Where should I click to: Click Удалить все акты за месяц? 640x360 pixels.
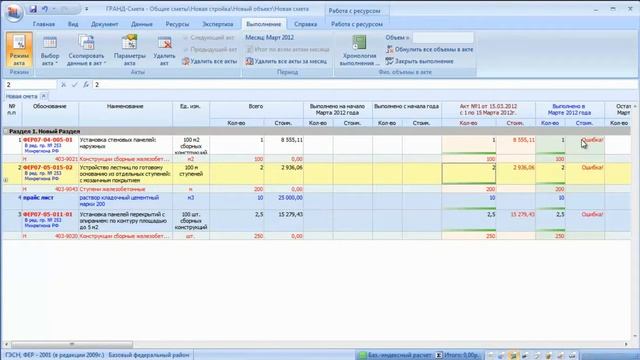pyautogui.click(x=287, y=61)
